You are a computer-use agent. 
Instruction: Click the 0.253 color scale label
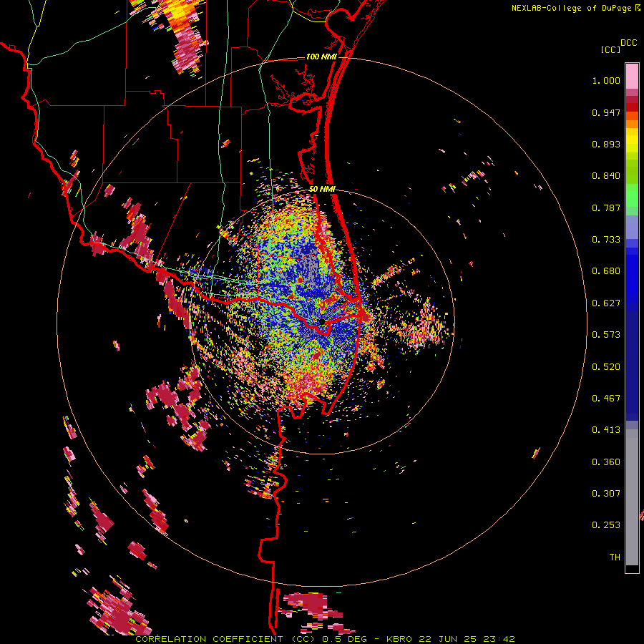point(606,525)
